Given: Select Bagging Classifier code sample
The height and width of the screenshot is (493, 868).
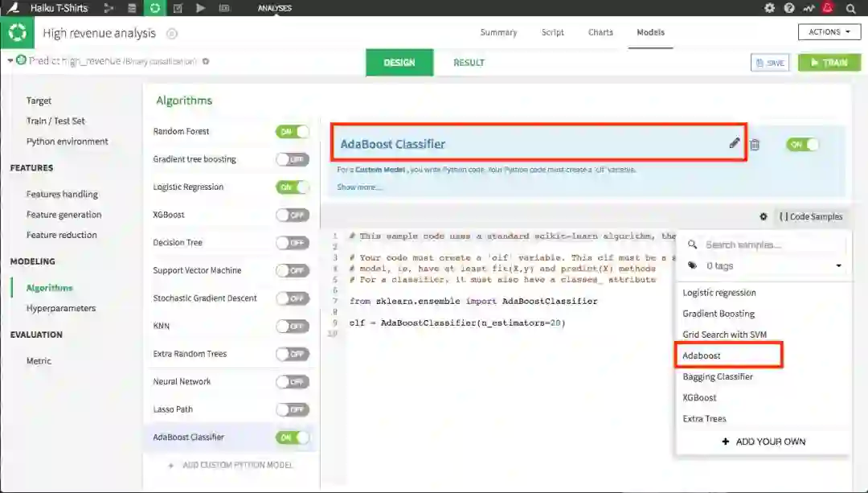Looking at the screenshot, I should coord(718,376).
